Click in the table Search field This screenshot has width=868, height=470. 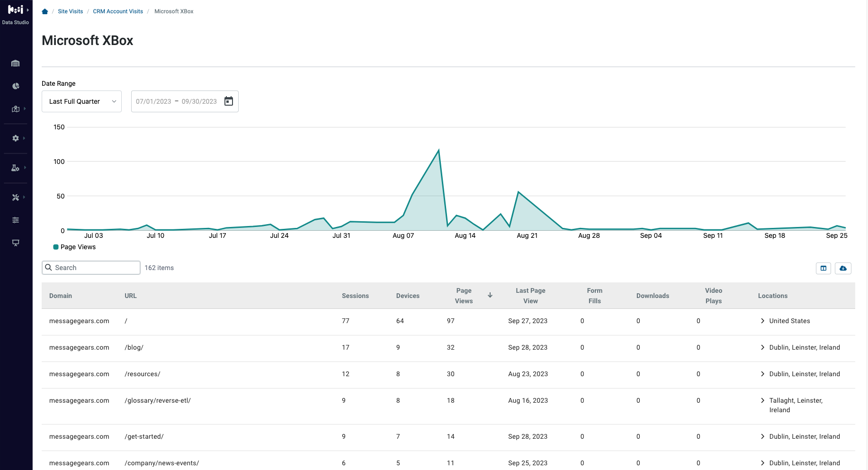(91, 268)
